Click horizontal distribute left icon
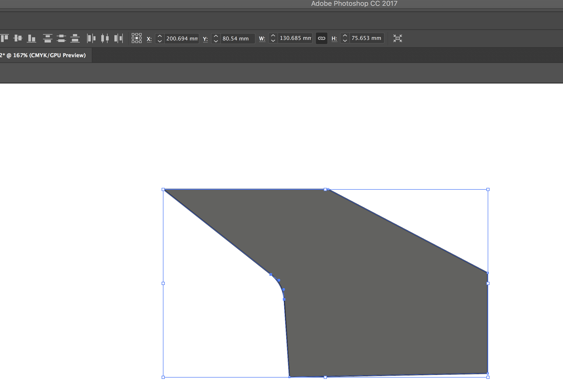Image resolution: width=563 pixels, height=392 pixels. [x=91, y=38]
